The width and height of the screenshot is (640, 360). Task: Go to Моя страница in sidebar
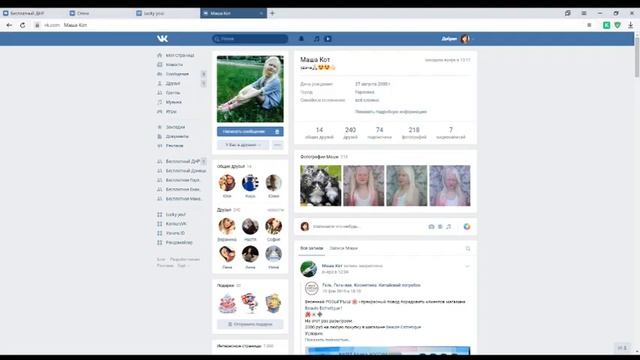pyautogui.click(x=180, y=56)
